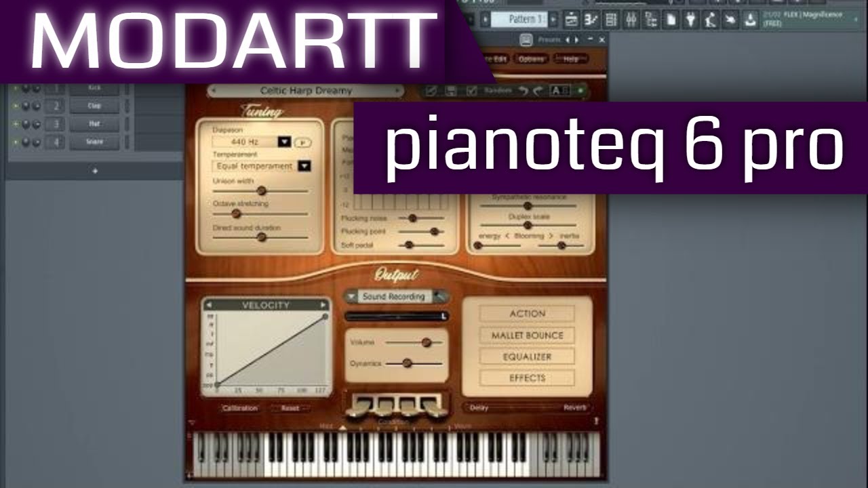Viewport: 868px width, 488px height.
Task: Open the FL Studio plugin picker plug icon
Action: coord(690,20)
